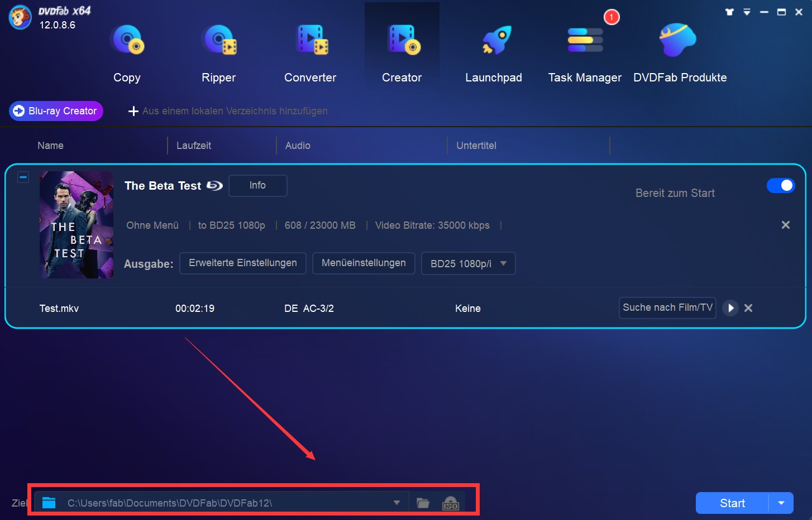Open the Task Manager
The image size is (812, 520).
pyautogui.click(x=585, y=54)
